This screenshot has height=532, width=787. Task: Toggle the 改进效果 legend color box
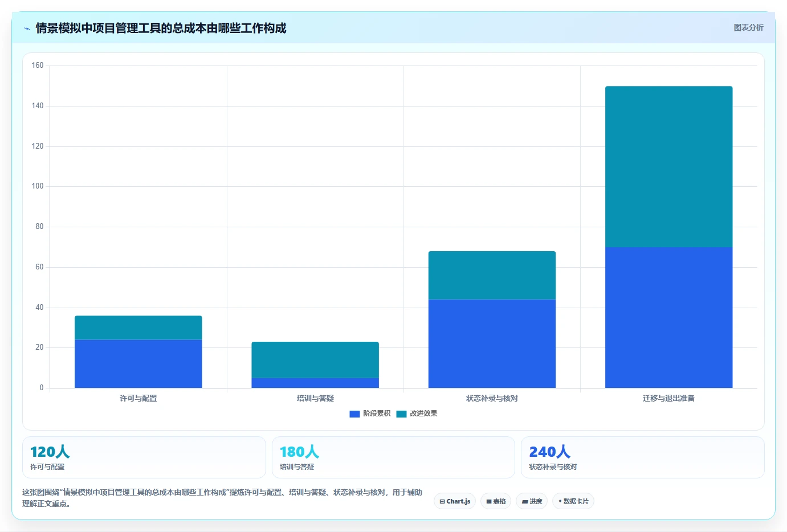(x=401, y=414)
